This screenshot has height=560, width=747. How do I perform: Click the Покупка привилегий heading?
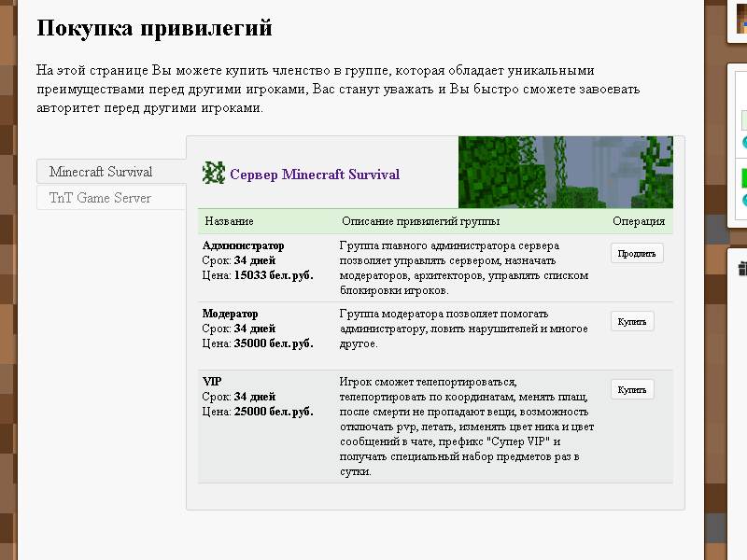[x=154, y=28]
